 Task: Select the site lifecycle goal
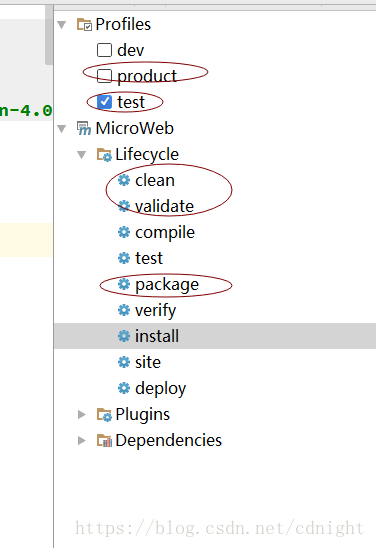pos(148,362)
